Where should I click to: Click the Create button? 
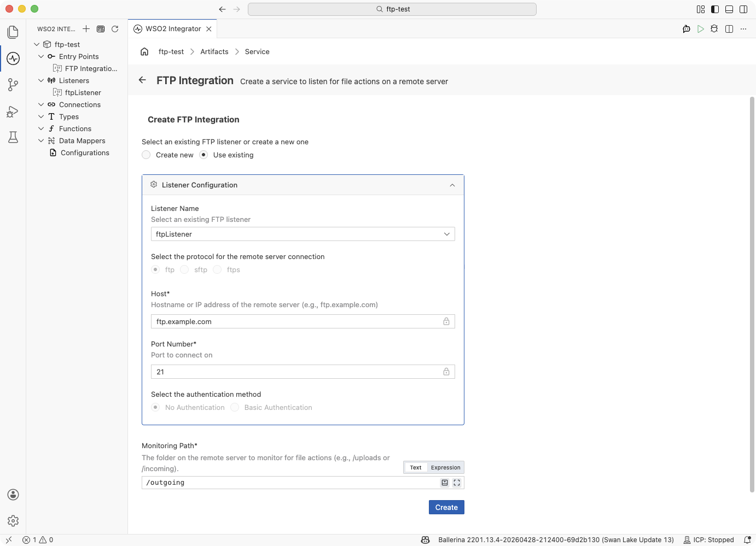pos(446,507)
